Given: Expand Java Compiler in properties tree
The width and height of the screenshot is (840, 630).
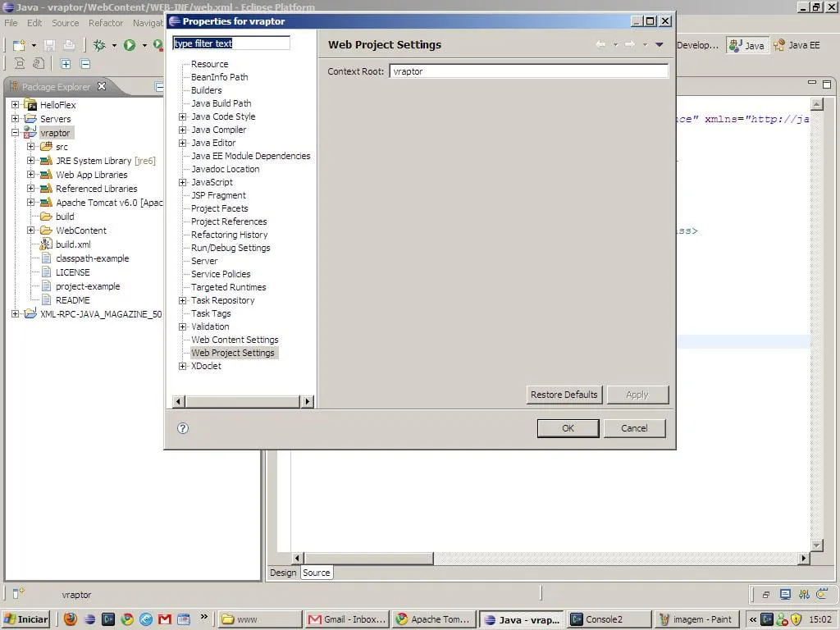Looking at the screenshot, I should pos(183,130).
